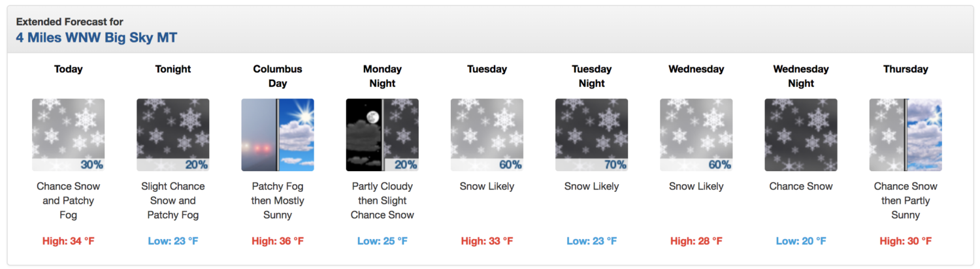Click the High: 34 °F temperature for Today
Viewport: 980px width, 269px height.
pyautogui.click(x=69, y=241)
